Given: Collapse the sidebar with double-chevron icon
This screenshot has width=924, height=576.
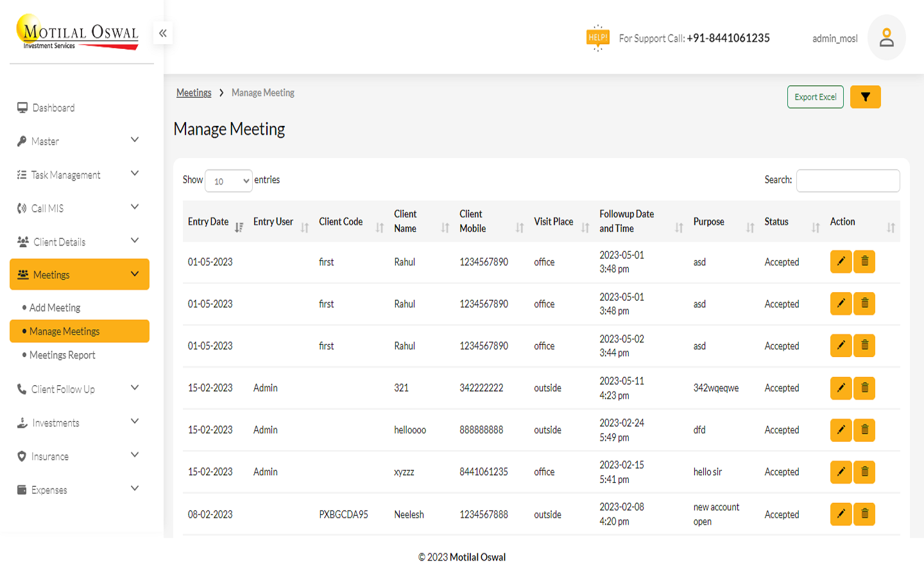Looking at the screenshot, I should click(x=163, y=33).
